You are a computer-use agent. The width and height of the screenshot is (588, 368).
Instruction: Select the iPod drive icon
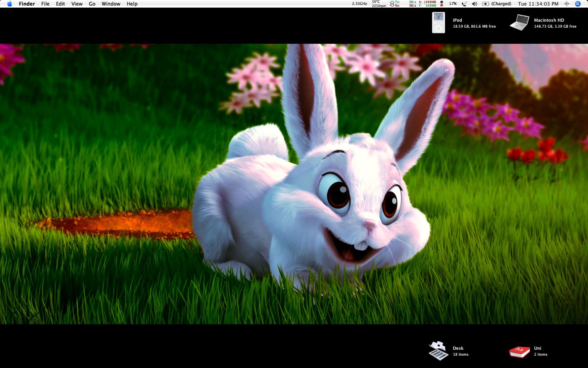click(x=439, y=23)
